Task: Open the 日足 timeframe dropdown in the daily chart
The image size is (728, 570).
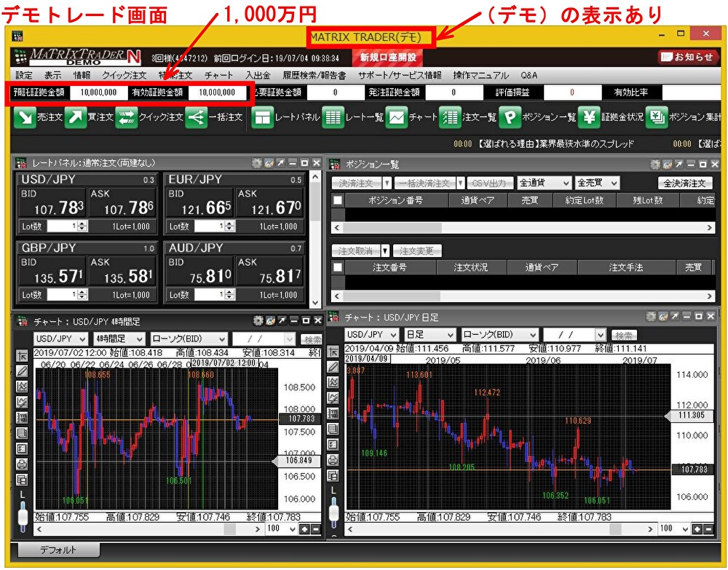Action: click(430, 335)
